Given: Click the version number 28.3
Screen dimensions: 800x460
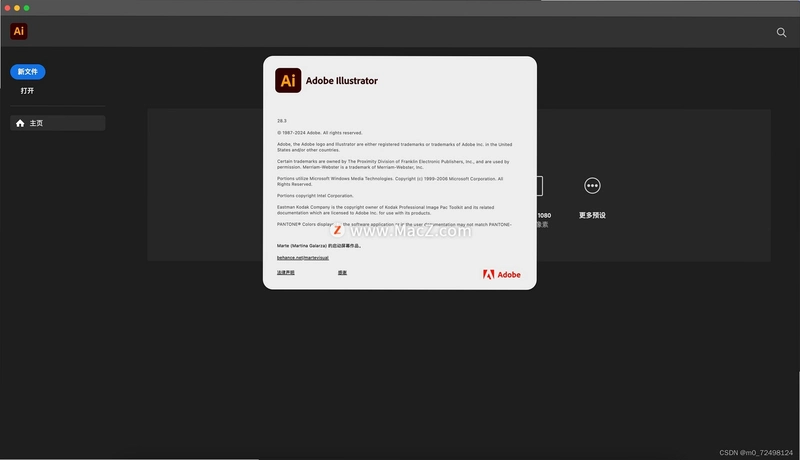Looking at the screenshot, I should (282, 121).
